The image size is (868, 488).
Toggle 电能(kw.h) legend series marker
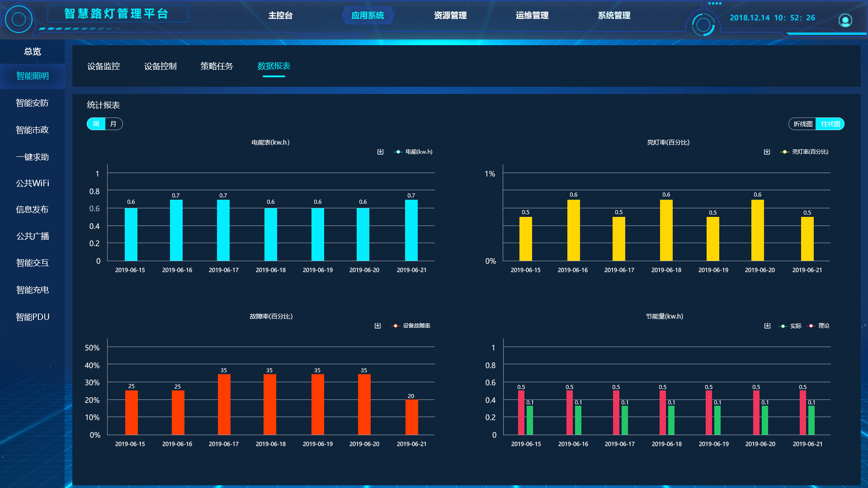pyautogui.click(x=398, y=152)
